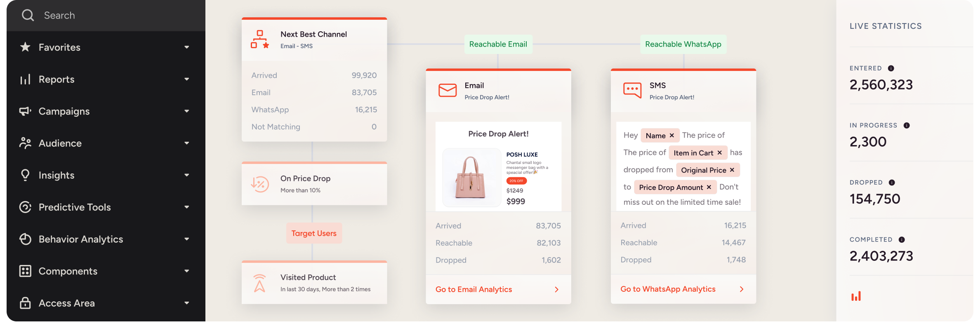Go to Email Analytics link
Image resolution: width=980 pixels, height=328 pixels.
[x=474, y=289]
